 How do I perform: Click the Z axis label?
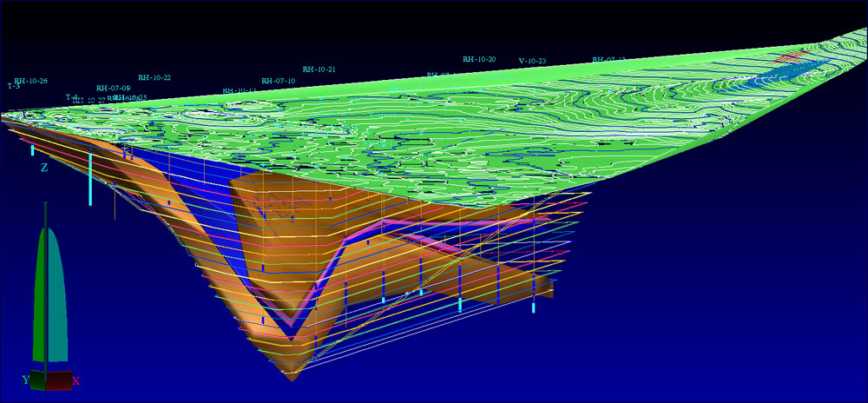click(44, 168)
